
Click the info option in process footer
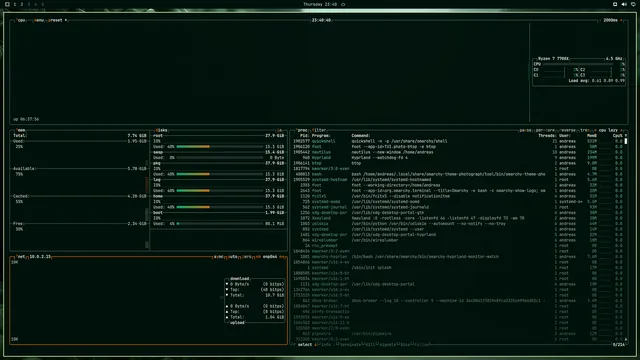pyautogui.click(x=325, y=345)
